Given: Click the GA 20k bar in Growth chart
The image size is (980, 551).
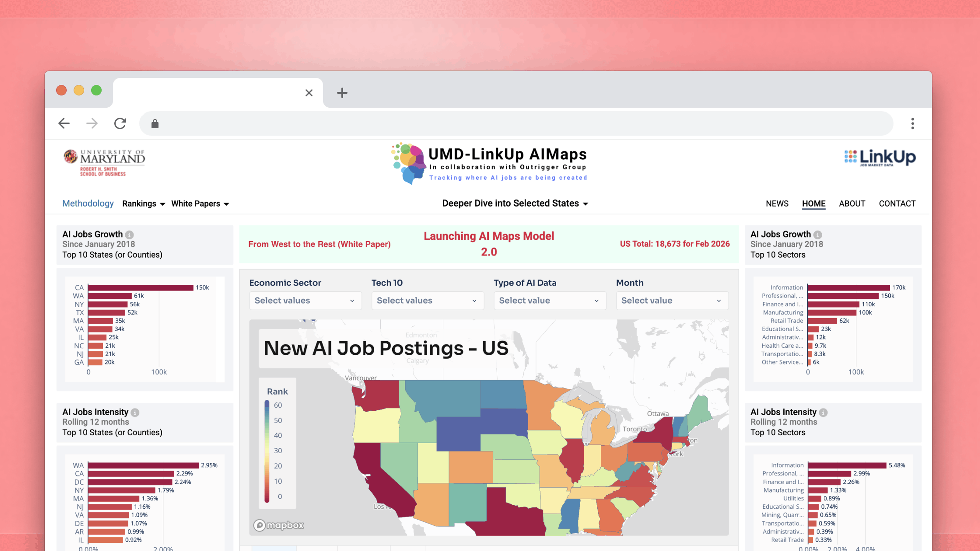Looking at the screenshot, I should tap(95, 362).
